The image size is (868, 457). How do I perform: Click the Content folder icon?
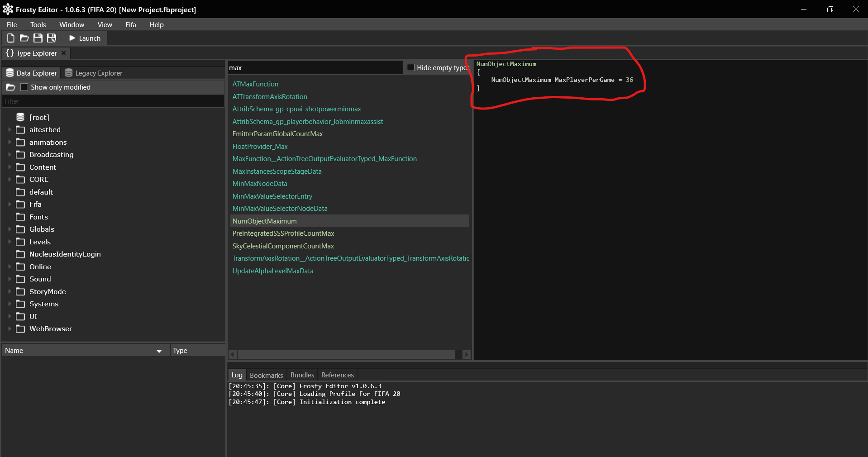[x=20, y=167]
